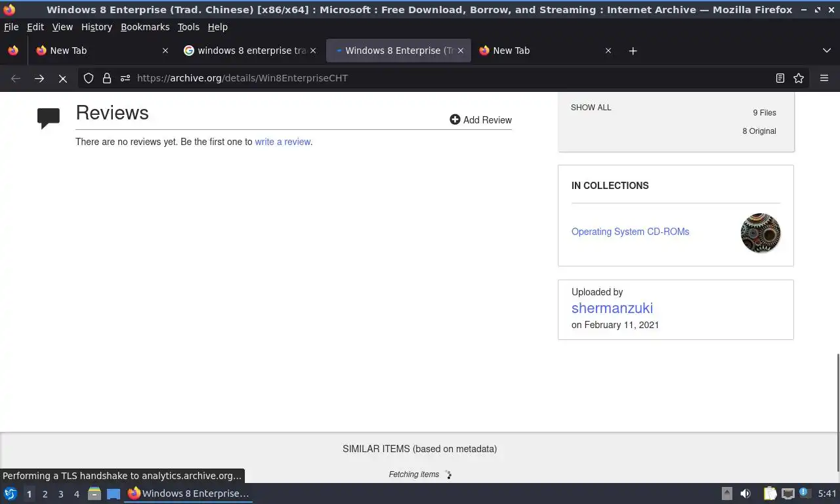Stop loading the page

(63, 78)
